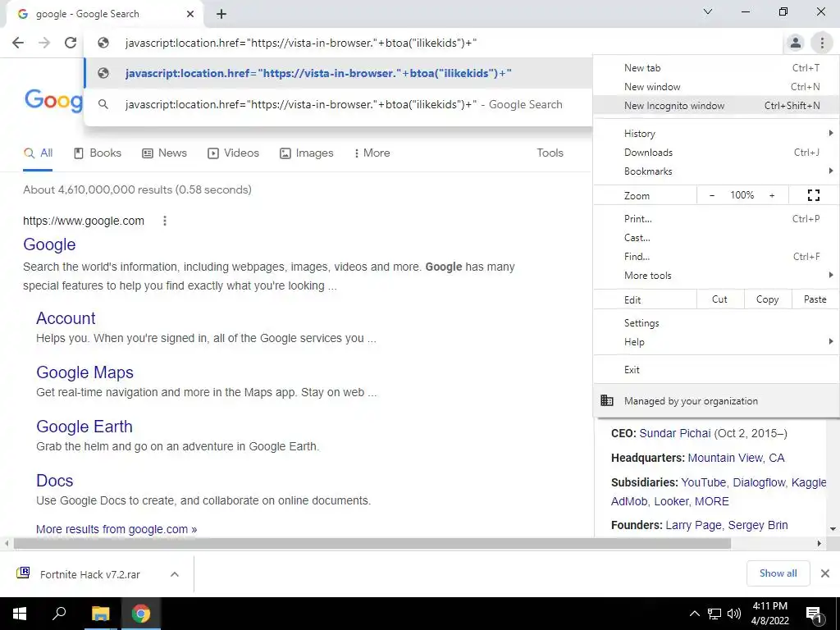Dismiss the downloads bar with X
The image size is (840, 630).
(825, 573)
